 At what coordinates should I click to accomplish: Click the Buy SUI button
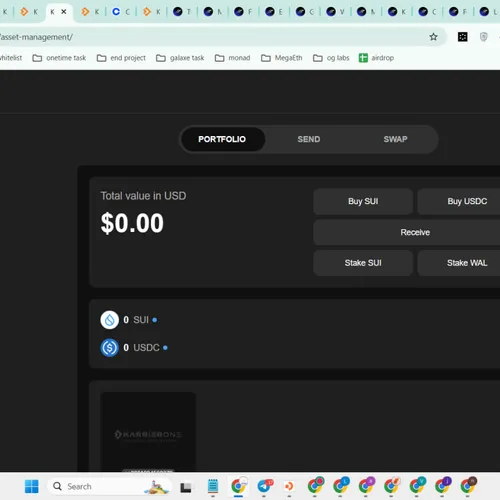point(363,201)
